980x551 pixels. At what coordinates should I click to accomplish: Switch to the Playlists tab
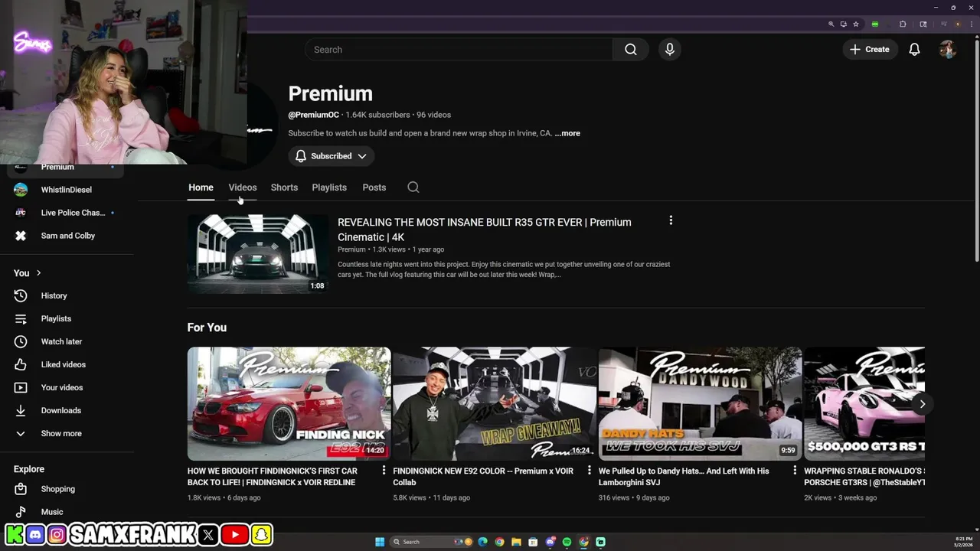click(329, 187)
